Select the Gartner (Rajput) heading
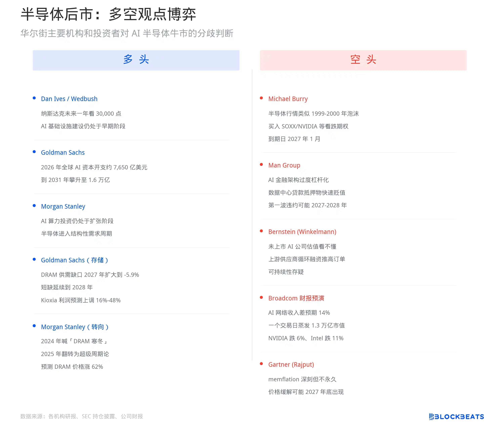The height and width of the screenshot is (428, 504). tap(291, 364)
